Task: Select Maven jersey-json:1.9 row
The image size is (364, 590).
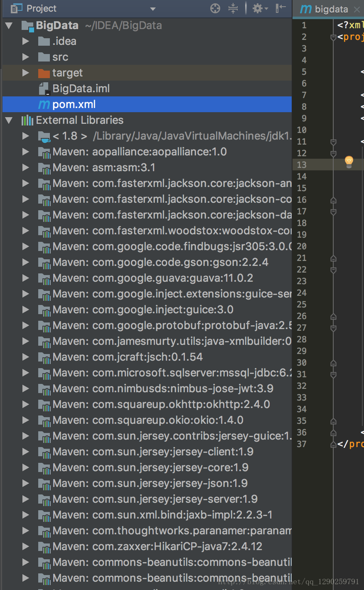Action: point(147,483)
